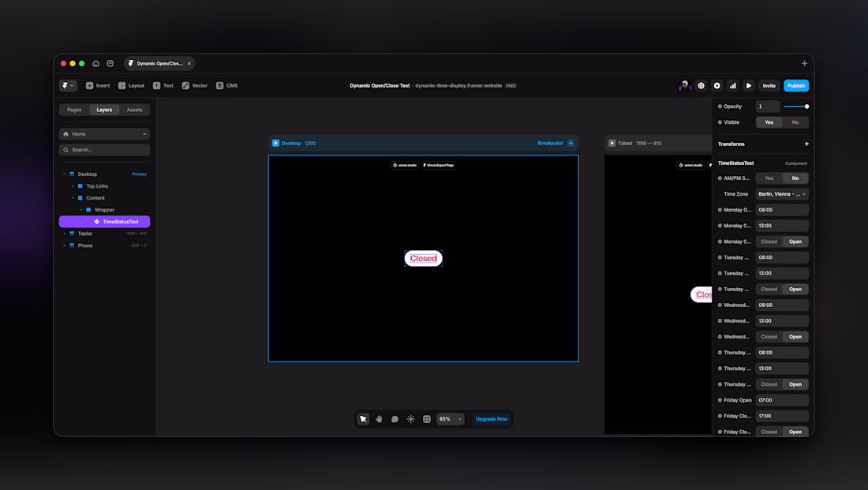Open the CMS panel
Screen dimensions: 868x490
click(x=226, y=86)
